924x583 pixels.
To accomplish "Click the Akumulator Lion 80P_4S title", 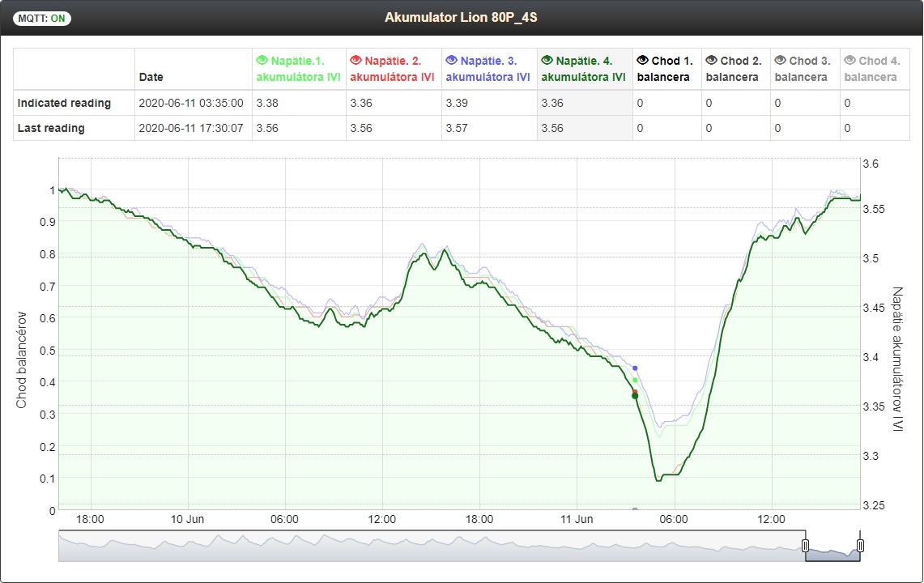I will click(x=461, y=17).
